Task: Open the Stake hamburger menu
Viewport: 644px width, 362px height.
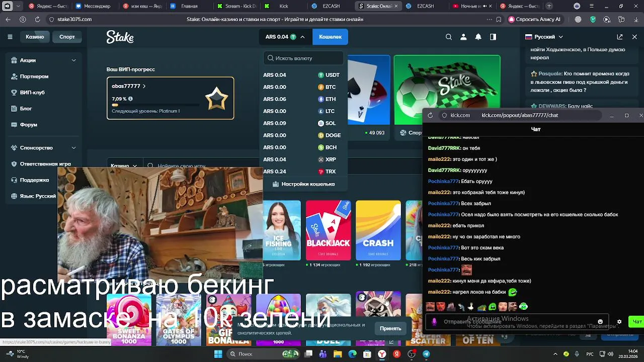Action: tap(10, 37)
